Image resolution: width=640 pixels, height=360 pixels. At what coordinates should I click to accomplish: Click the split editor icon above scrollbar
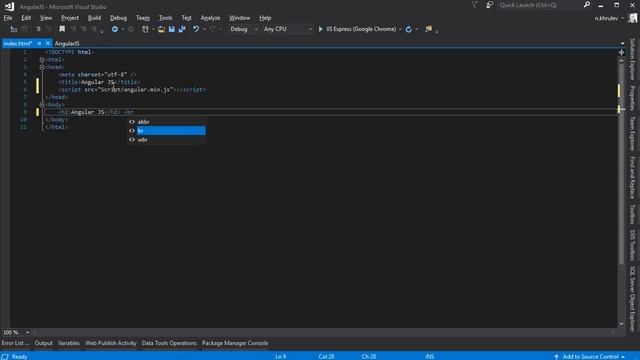point(621,52)
